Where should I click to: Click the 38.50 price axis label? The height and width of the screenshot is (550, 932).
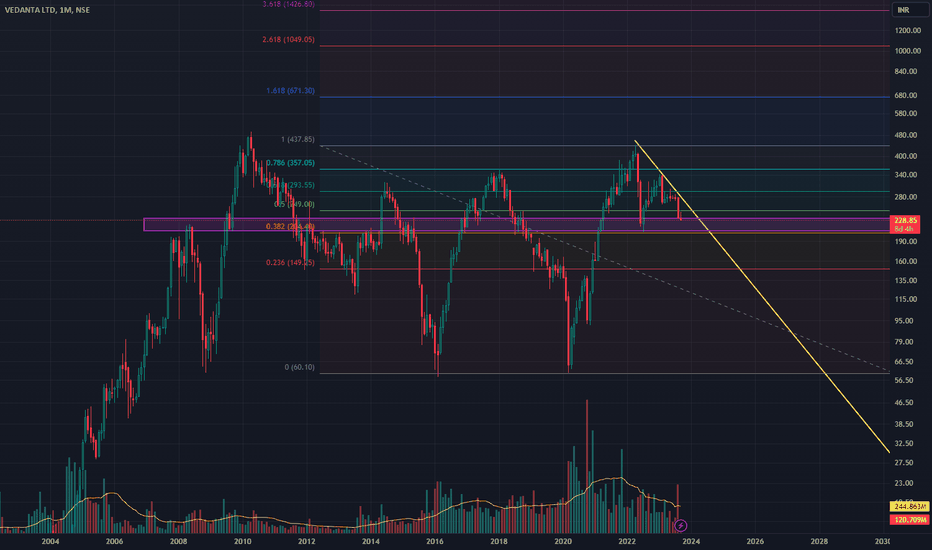tap(904, 425)
